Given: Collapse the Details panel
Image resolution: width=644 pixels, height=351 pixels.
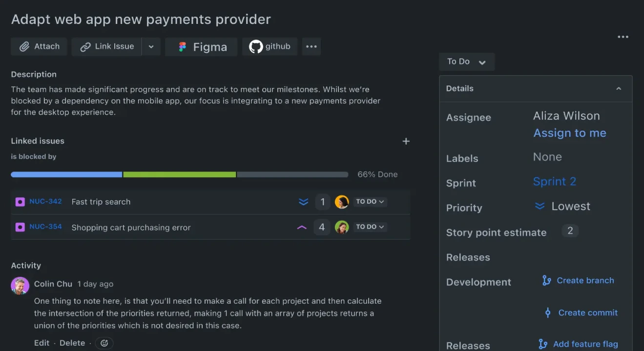Looking at the screenshot, I should (x=618, y=89).
